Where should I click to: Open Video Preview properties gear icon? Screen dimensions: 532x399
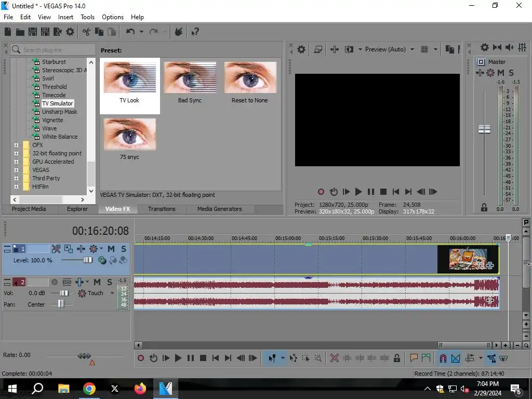click(x=301, y=49)
